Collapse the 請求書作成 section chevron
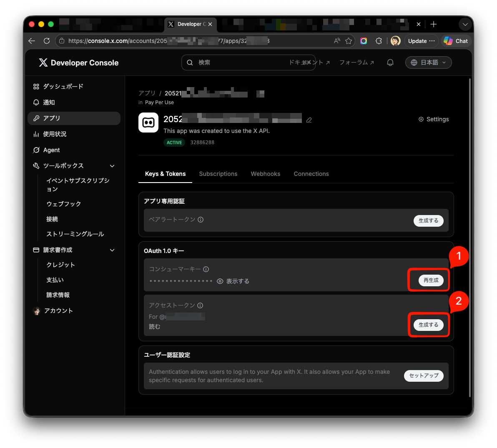The width and height of the screenshot is (497, 448). pos(112,250)
